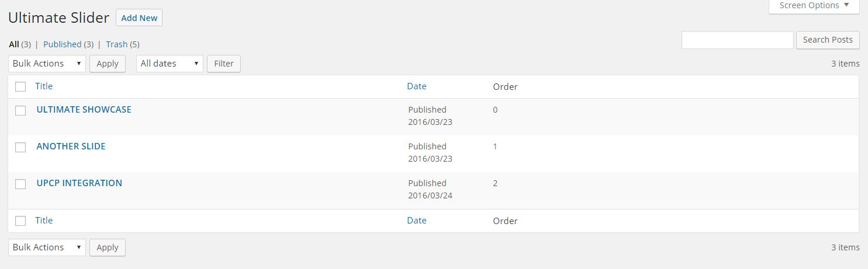Select the UPCP INTEGRATION row checkbox

(x=20, y=184)
